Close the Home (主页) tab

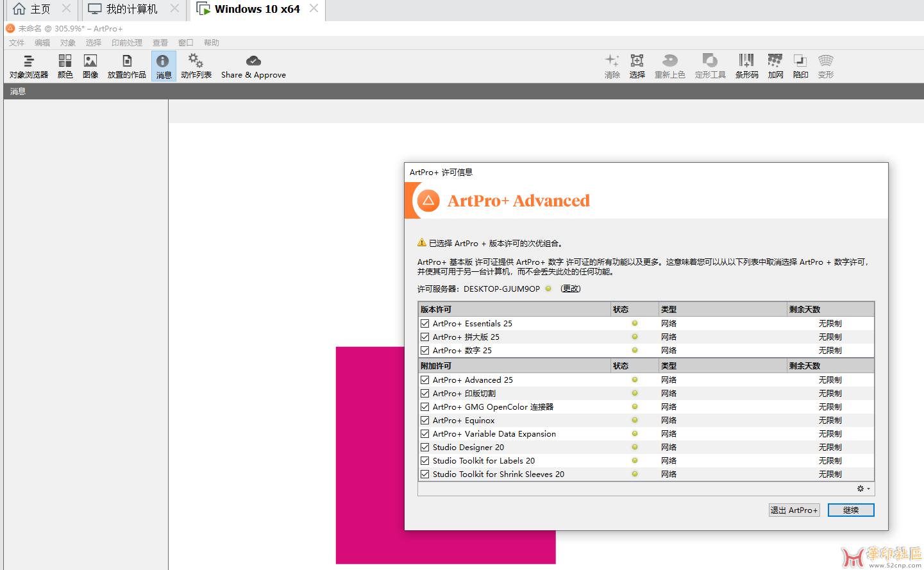point(66,8)
